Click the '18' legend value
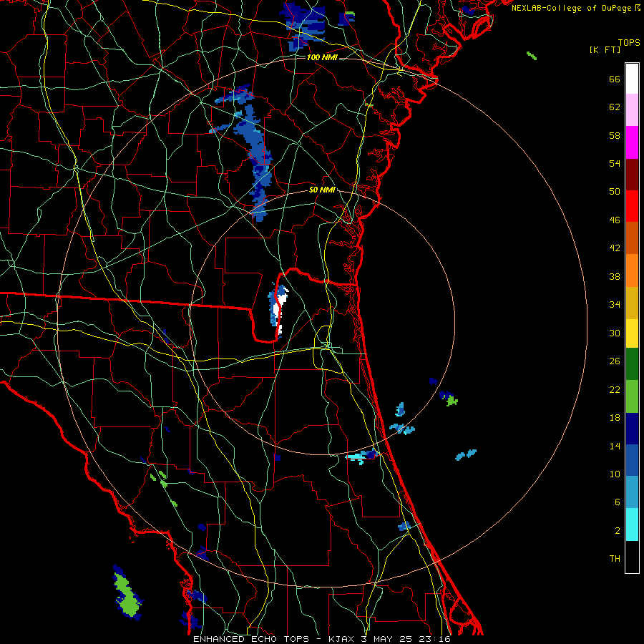The height and width of the screenshot is (644, 644). [x=615, y=418]
